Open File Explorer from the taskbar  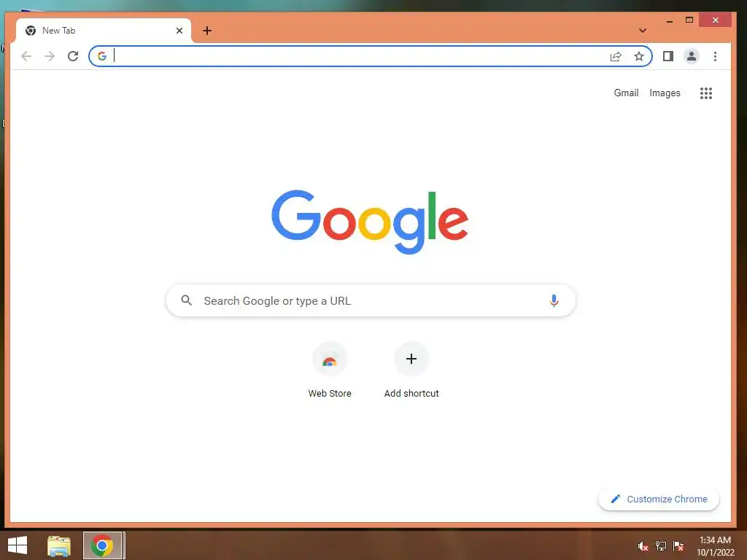point(59,545)
